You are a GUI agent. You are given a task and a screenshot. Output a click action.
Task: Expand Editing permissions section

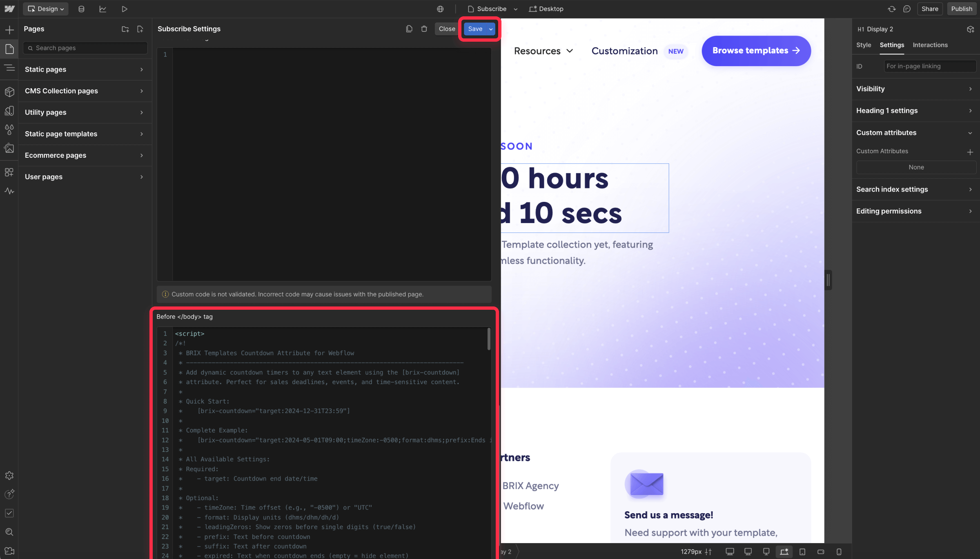pyautogui.click(x=915, y=211)
